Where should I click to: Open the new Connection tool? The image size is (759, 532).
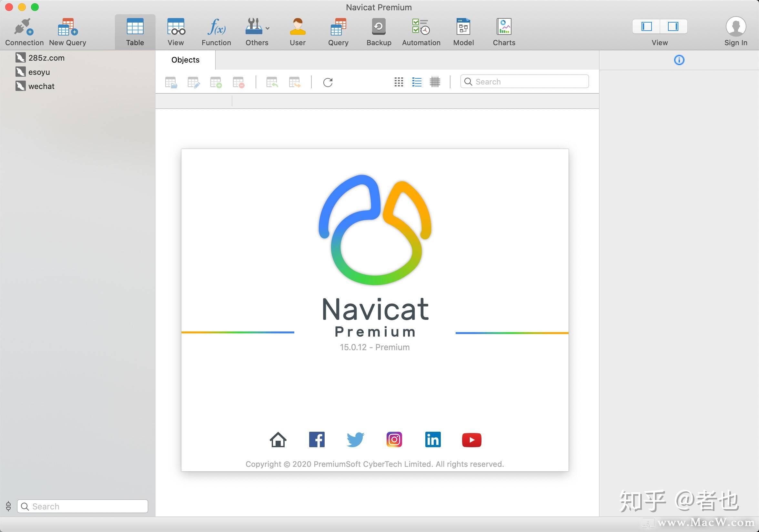(x=24, y=32)
